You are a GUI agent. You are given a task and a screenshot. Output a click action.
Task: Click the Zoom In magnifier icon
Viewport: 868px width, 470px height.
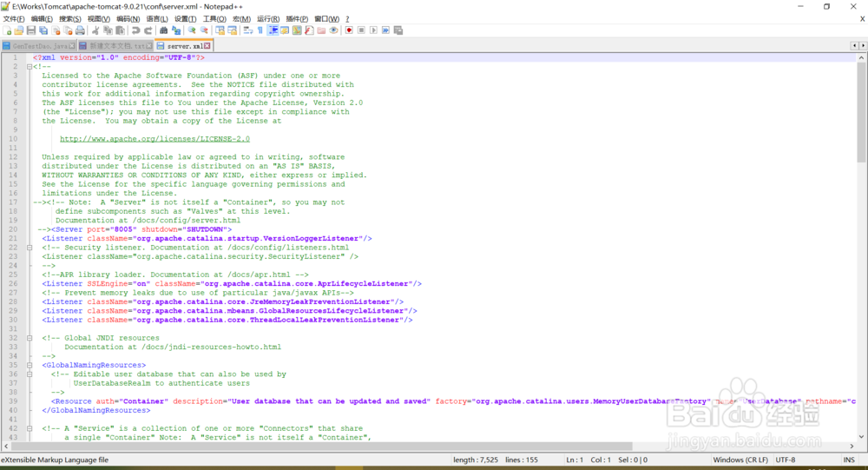[x=192, y=30]
